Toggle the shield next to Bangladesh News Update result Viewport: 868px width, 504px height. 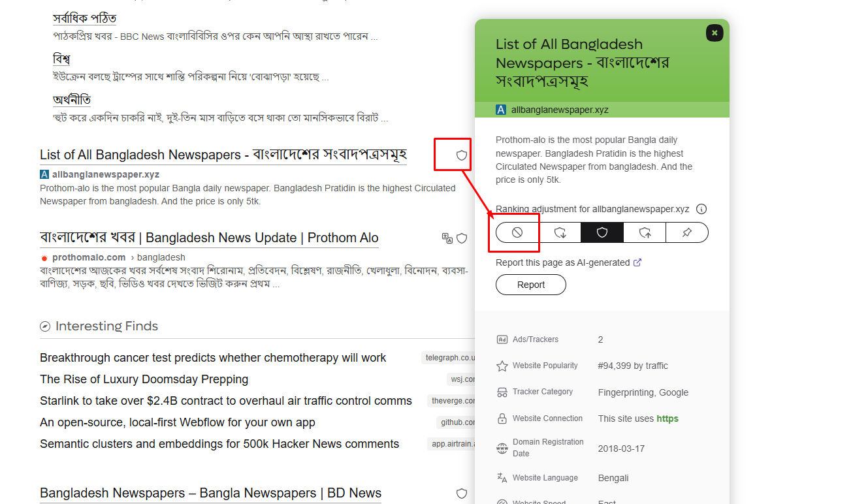coord(462,238)
